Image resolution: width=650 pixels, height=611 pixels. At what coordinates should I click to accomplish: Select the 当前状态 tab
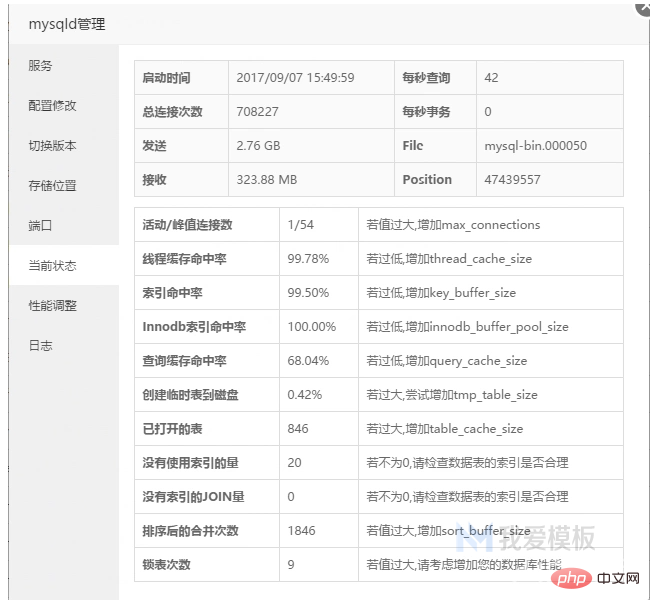52,266
